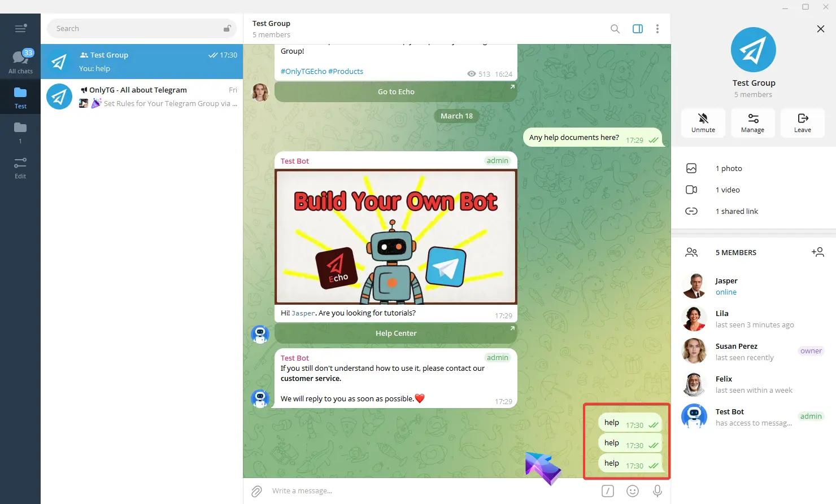Open the hamburger main menu
836x504 pixels.
tap(20, 29)
